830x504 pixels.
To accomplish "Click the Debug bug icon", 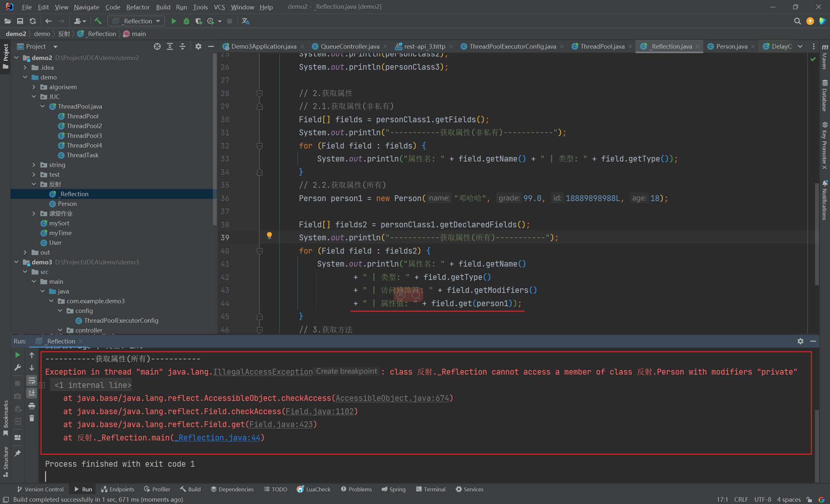I will point(185,21).
